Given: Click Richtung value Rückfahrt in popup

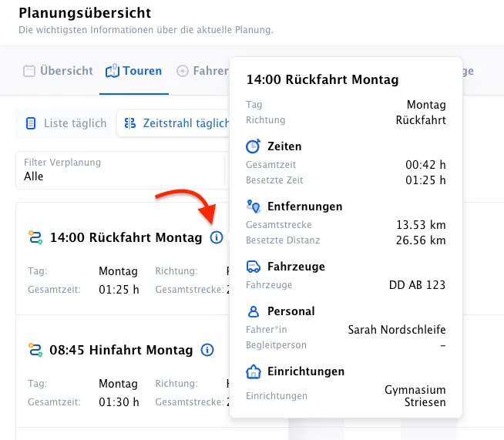Looking at the screenshot, I should click(x=421, y=120).
